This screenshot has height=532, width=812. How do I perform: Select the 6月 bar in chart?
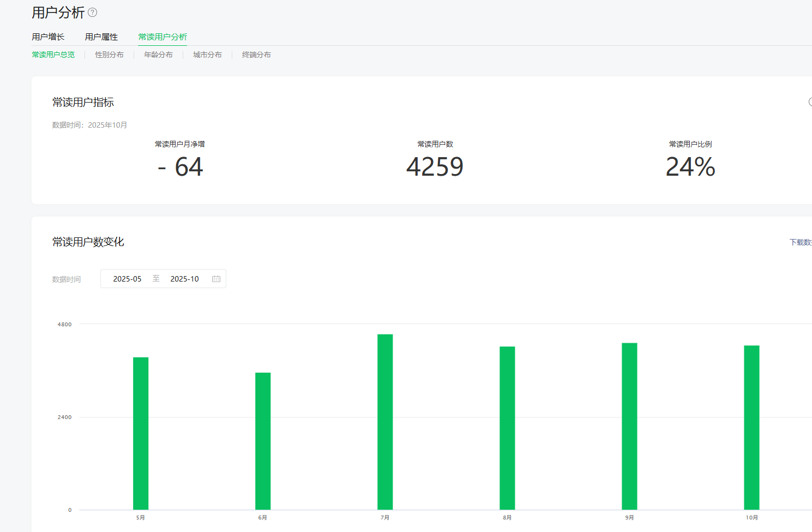[263, 441]
